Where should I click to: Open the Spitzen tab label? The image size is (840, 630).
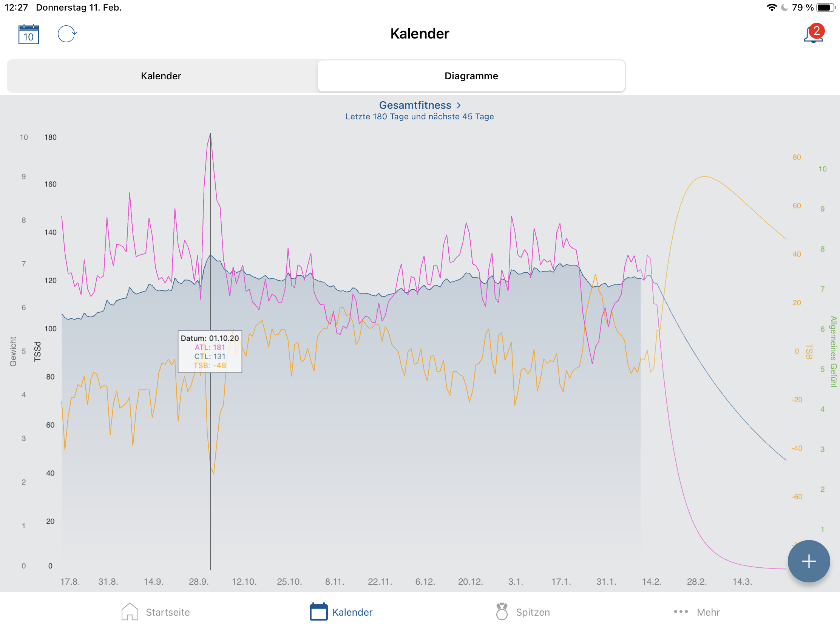[x=533, y=612]
